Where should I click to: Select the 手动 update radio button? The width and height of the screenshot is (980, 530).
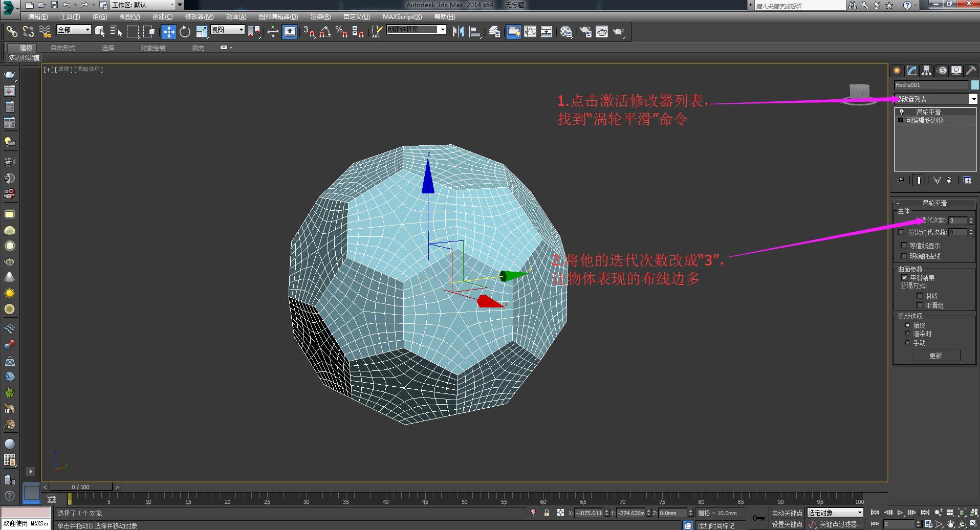pos(907,342)
